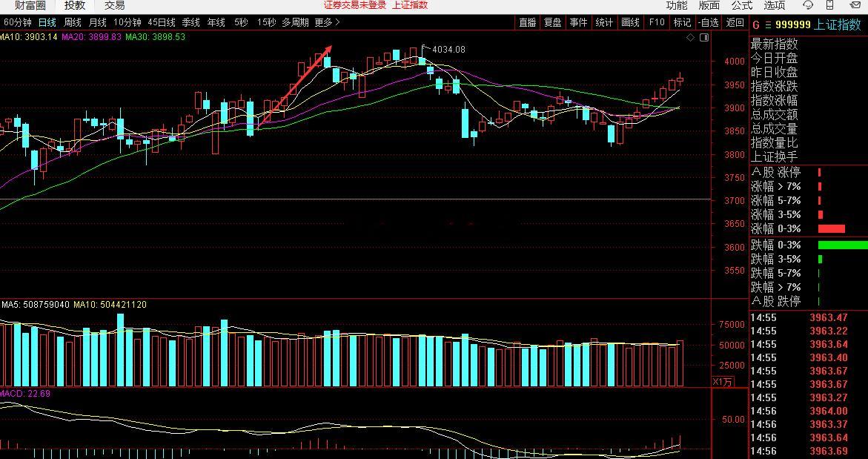Click the MA20: 3899.83 indicator label
Image resolution: width=868 pixels, height=459 pixels.
tap(91, 37)
